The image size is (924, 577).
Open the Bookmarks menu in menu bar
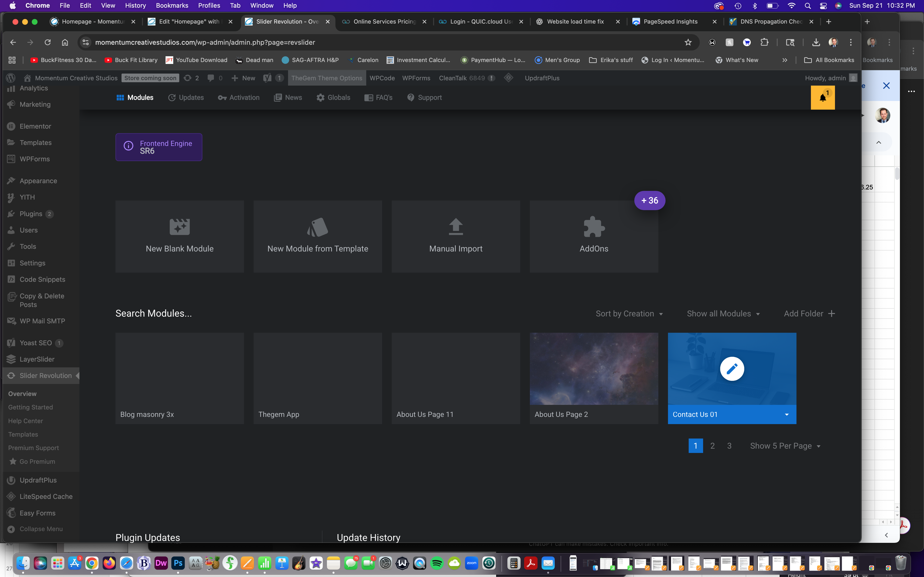172,5
